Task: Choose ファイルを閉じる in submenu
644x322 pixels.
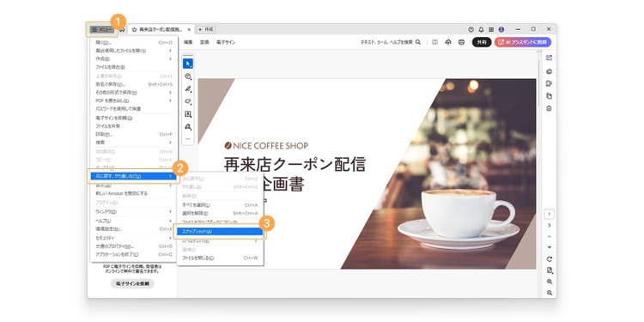Action: click(220, 258)
